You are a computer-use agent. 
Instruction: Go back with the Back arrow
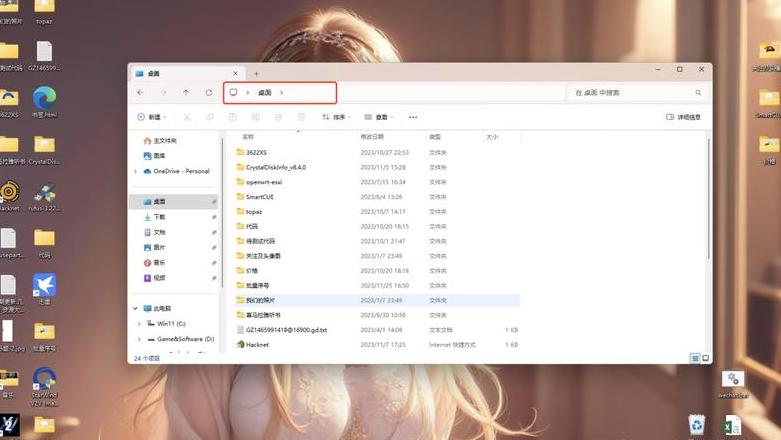tap(140, 92)
